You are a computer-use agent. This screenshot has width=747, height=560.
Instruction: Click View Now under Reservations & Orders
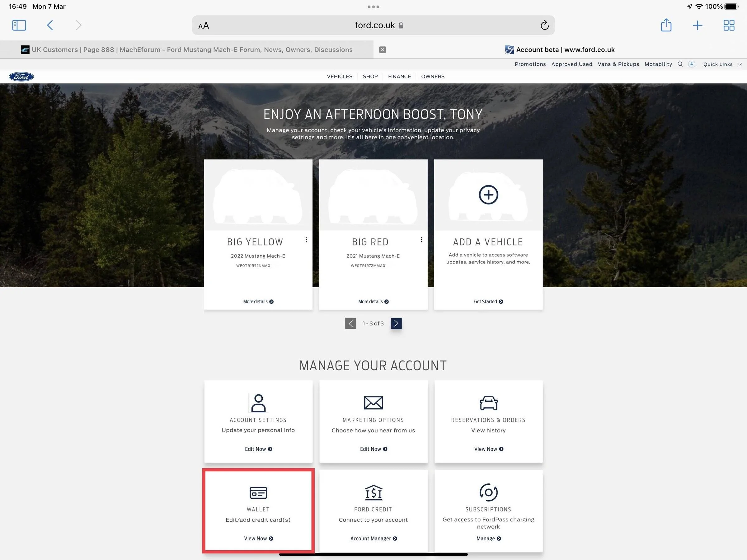click(489, 449)
